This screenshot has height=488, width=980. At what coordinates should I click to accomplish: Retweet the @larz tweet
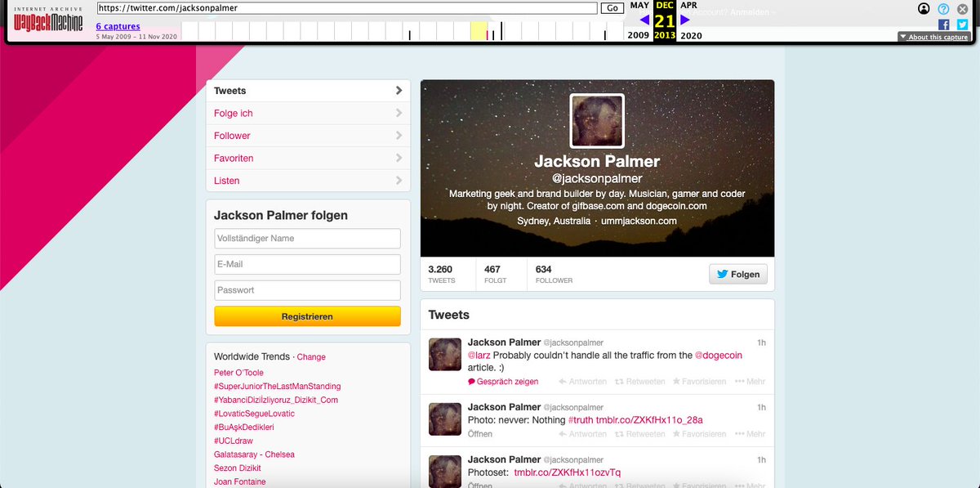pos(639,382)
